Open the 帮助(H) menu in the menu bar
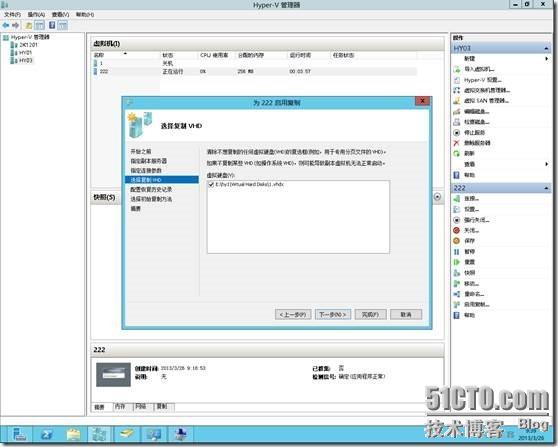558x447 pixels. coord(85,15)
